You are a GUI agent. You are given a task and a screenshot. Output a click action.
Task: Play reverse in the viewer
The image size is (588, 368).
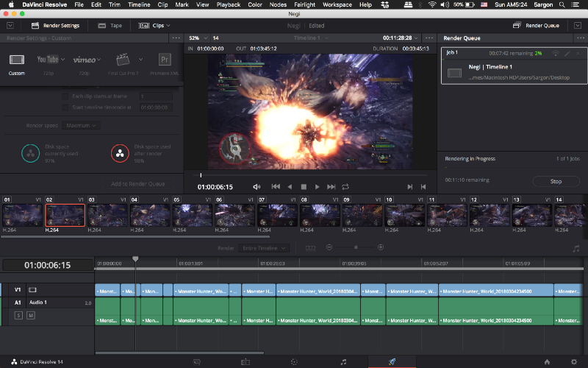point(290,187)
